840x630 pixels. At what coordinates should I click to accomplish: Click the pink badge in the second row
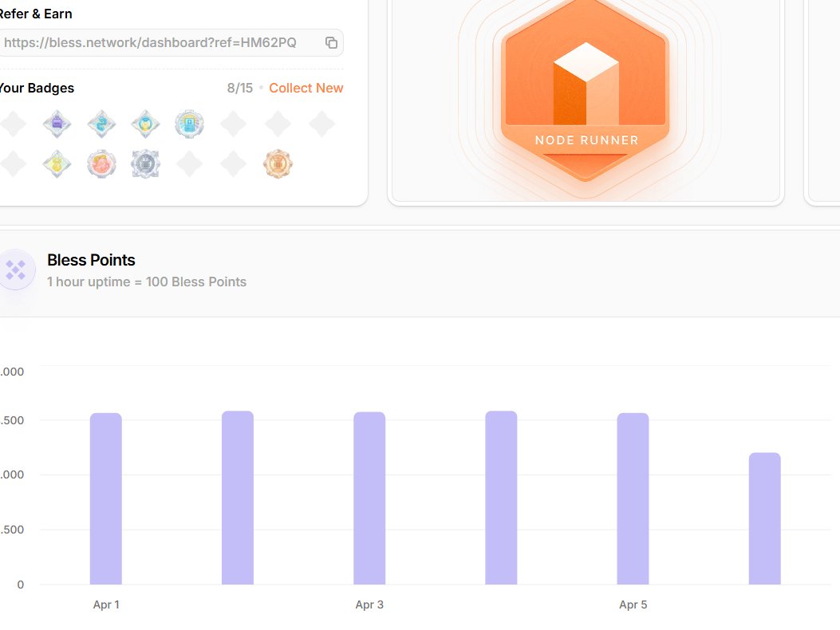tap(101, 163)
